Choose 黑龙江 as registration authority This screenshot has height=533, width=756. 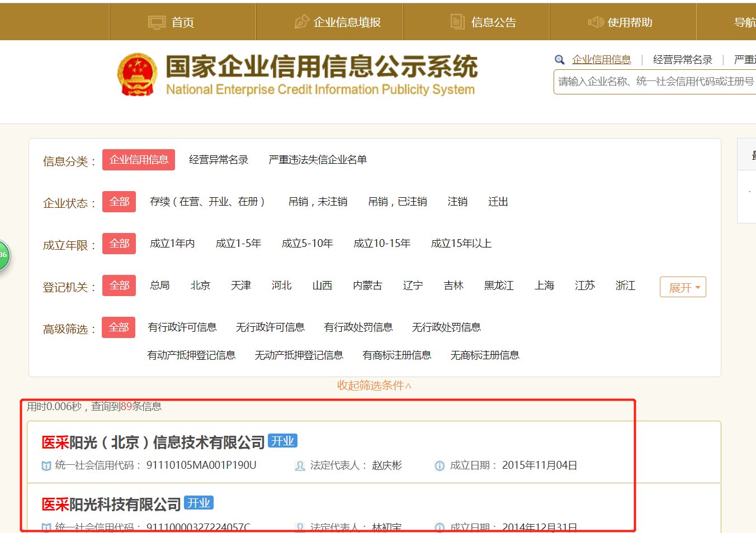pos(499,285)
